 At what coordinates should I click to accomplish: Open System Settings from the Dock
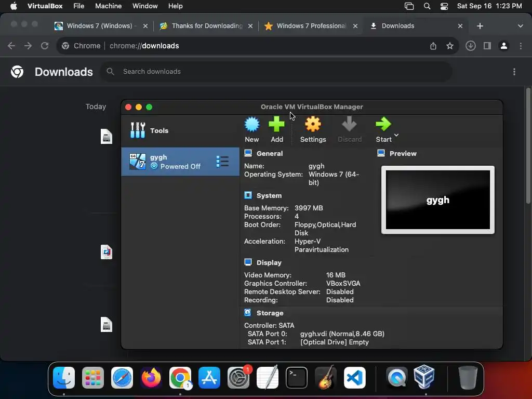[238, 377]
